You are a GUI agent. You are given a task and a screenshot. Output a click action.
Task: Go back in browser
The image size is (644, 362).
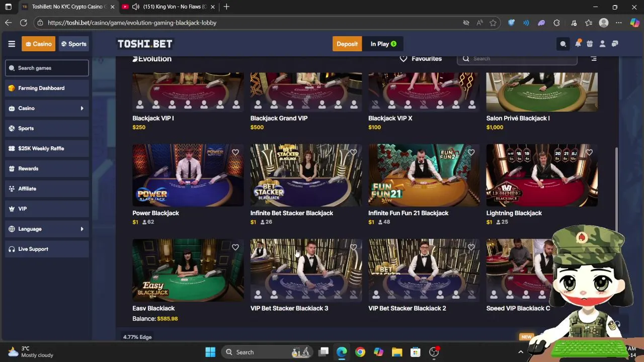pos(8,23)
